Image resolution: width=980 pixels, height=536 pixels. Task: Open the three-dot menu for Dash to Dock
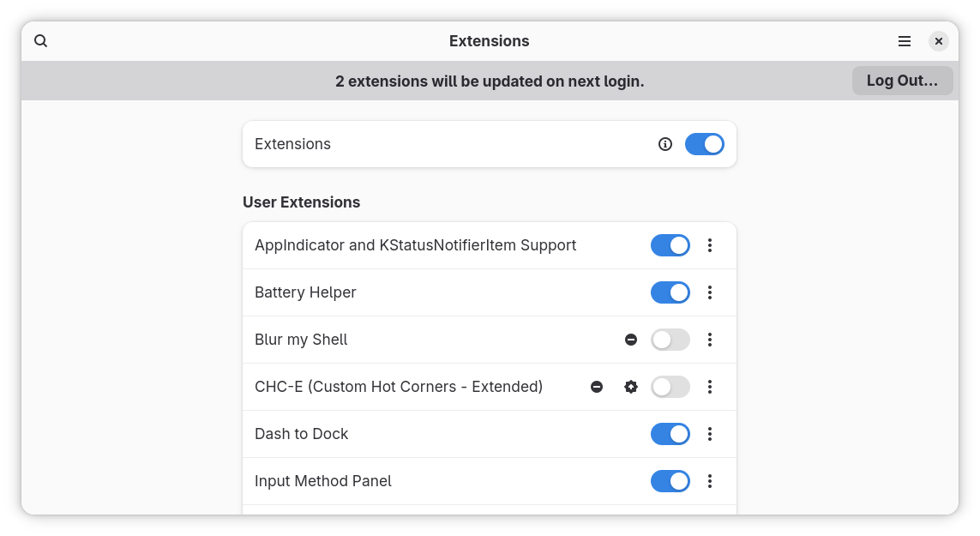pyautogui.click(x=710, y=434)
